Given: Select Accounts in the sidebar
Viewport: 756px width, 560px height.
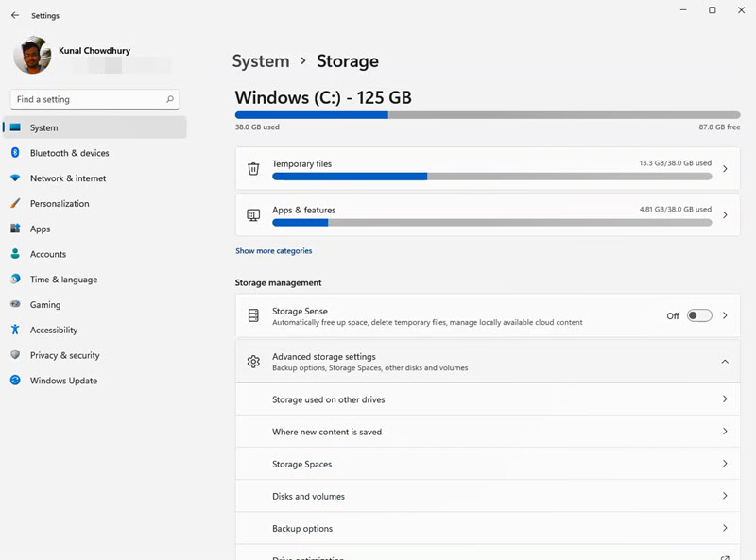Looking at the screenshot, I should coord(94,254).
